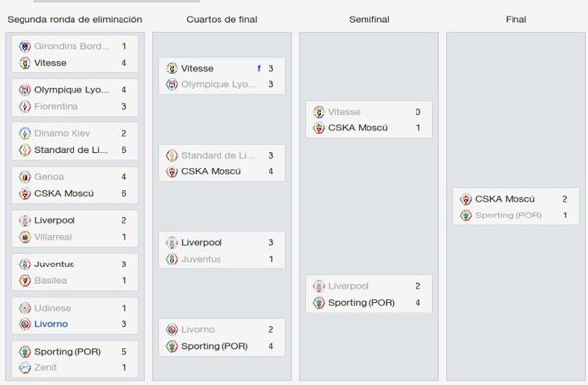Click the Final column heading
Screen dimensions: 588x385
(516, 20)
